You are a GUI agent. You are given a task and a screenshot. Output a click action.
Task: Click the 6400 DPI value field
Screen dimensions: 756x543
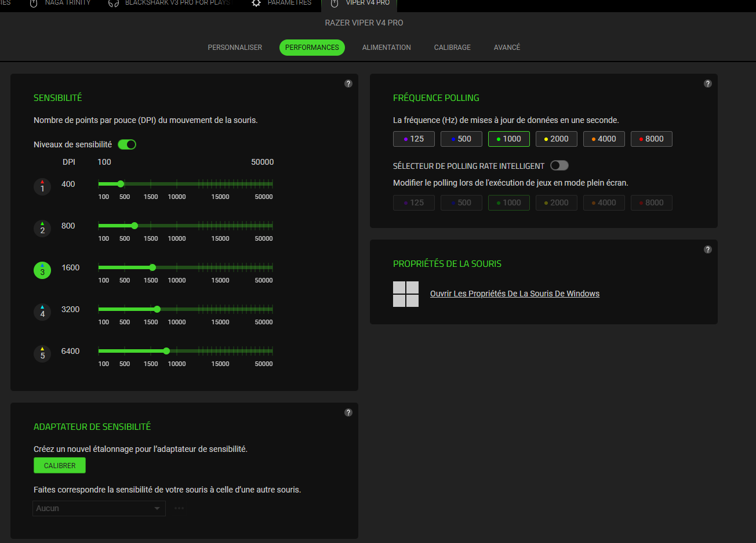pyautogui.click(x=71, y=351)
